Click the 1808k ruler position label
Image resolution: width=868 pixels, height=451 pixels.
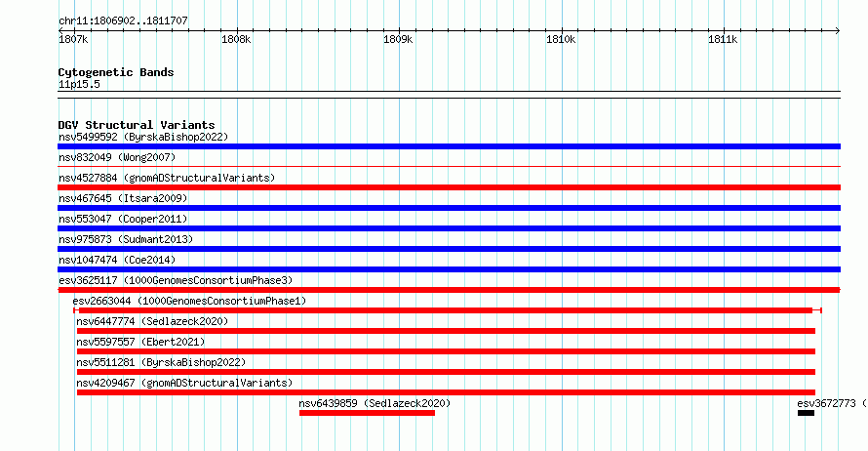point(236,39)
